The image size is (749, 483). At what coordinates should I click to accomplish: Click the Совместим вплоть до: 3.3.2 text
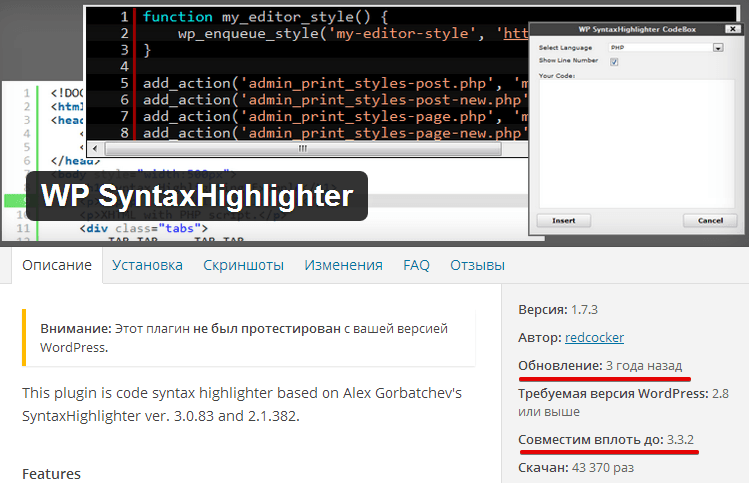point(606,440)
